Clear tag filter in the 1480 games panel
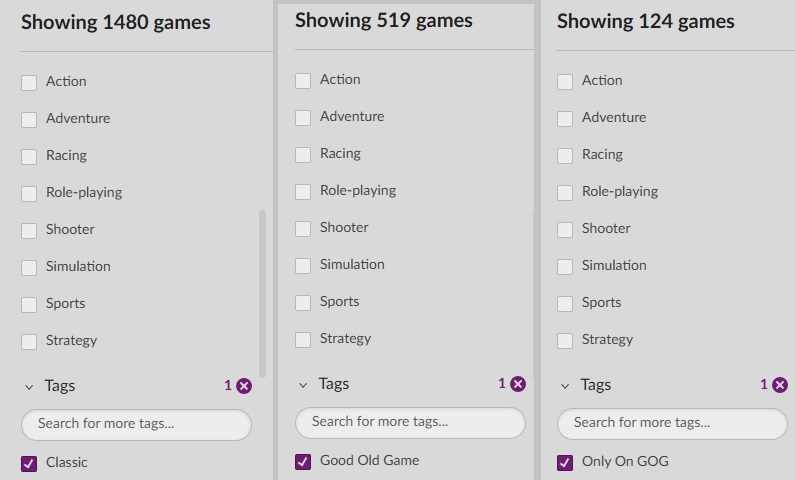 click(x=244, y=386)
